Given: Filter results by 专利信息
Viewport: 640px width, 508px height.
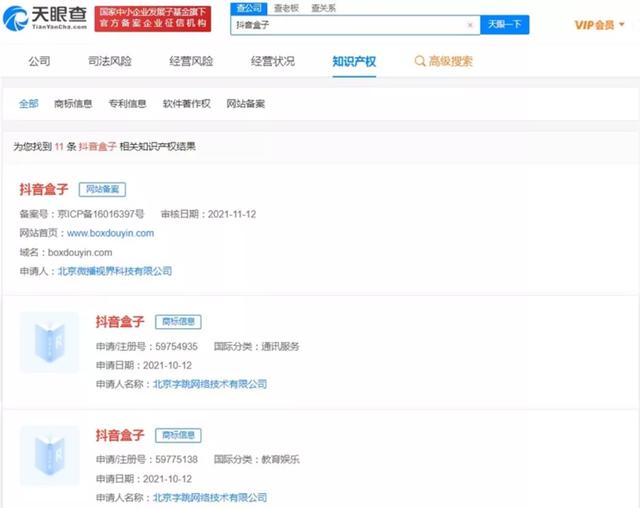Looking at the screenshot, I should point(127,104).
